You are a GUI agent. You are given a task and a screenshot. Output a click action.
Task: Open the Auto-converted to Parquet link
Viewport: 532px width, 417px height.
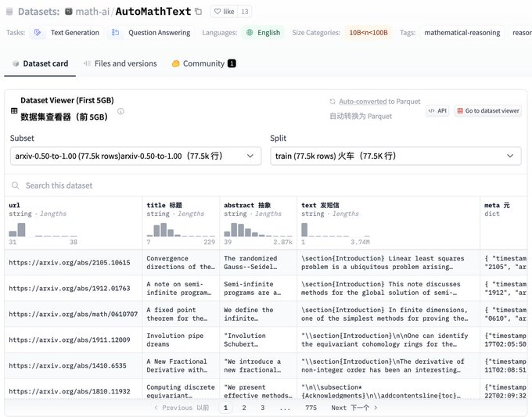379,102
